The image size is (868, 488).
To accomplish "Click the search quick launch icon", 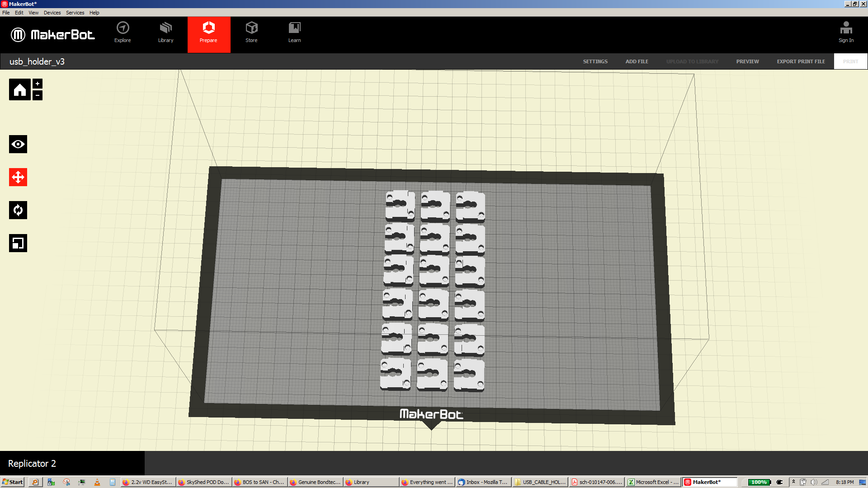I will tap(35, 482).
